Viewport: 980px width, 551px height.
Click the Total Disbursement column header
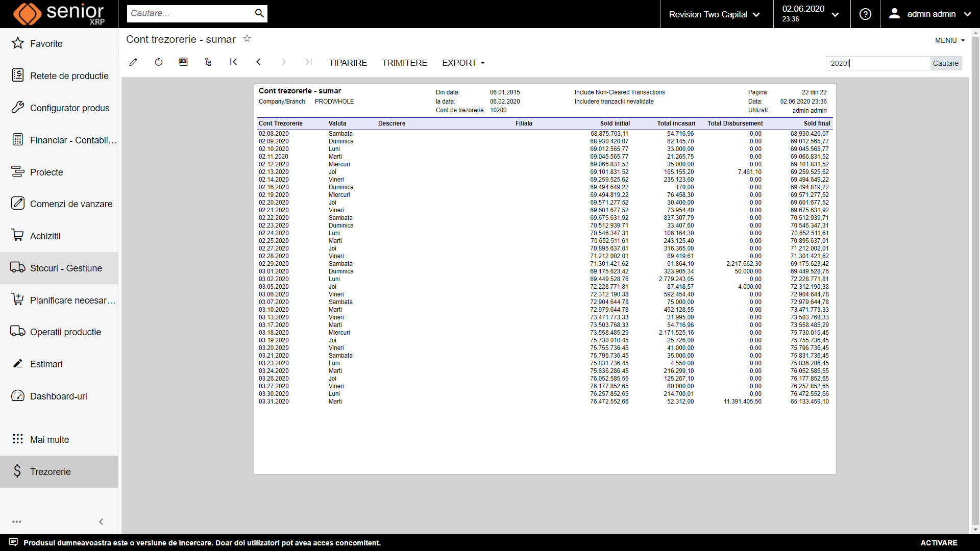735,123
